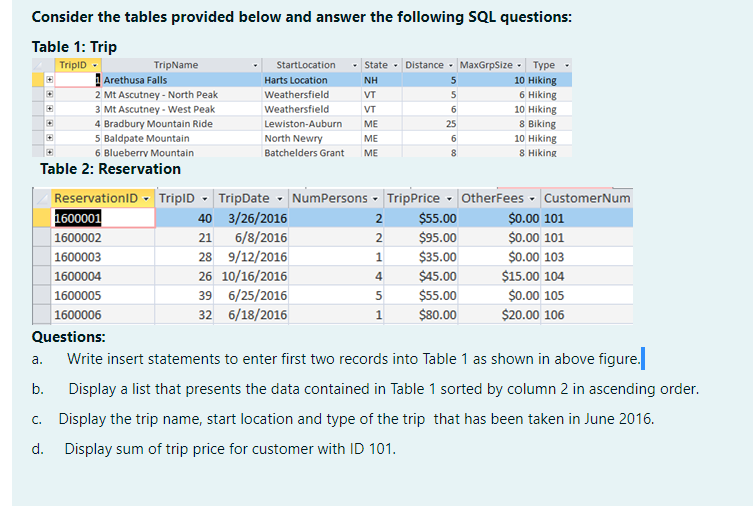Click customer number 106 cell

587,314
